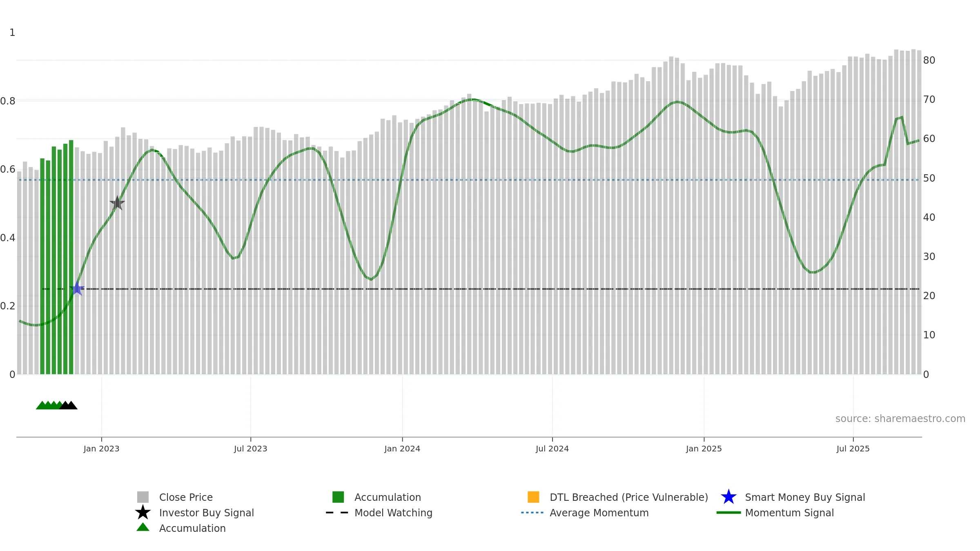980x551 pixels.
Task: Click the green Accumulation triangle legend icon
Action: coord(143,527)
